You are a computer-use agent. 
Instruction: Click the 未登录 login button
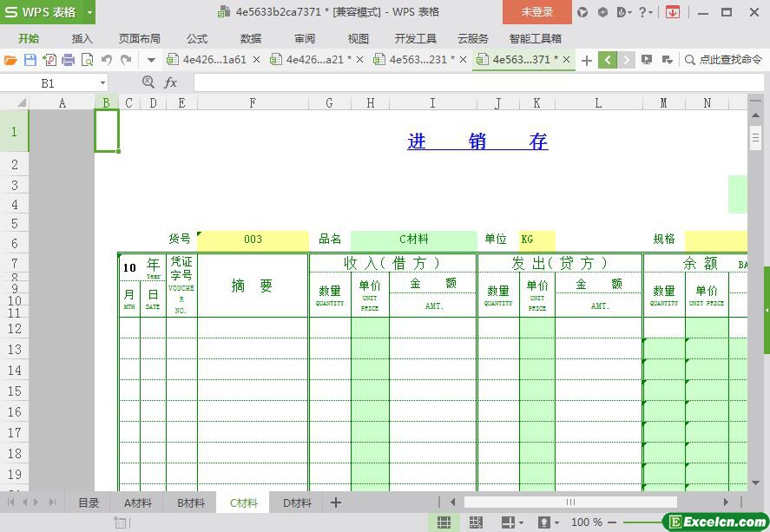coord(536,12)
